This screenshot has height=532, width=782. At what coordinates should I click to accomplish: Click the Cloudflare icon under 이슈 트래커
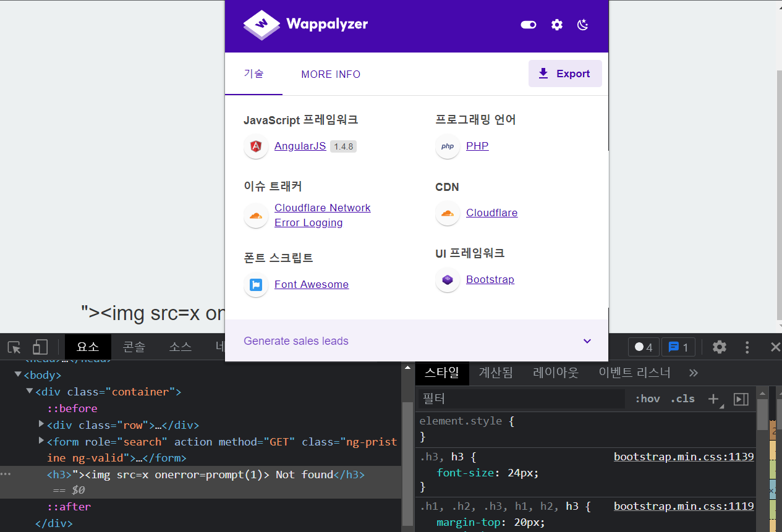click(255, 216)
